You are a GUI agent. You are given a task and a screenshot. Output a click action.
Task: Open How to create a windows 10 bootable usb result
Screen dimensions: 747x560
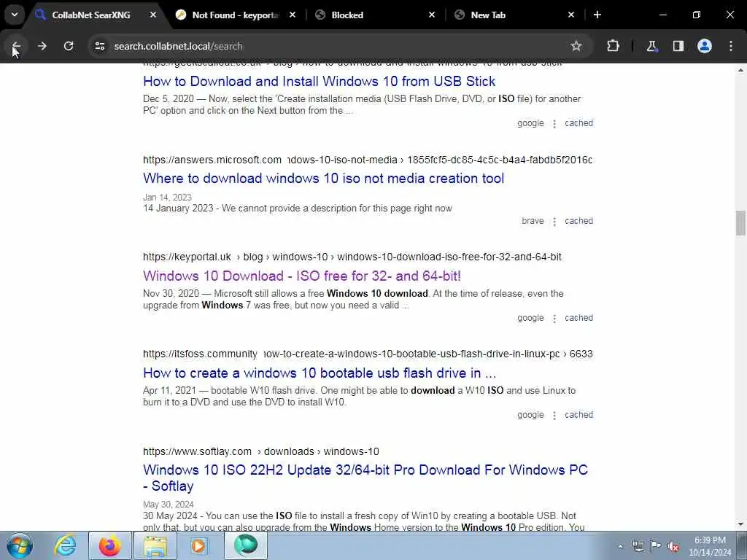pos(320,373)
